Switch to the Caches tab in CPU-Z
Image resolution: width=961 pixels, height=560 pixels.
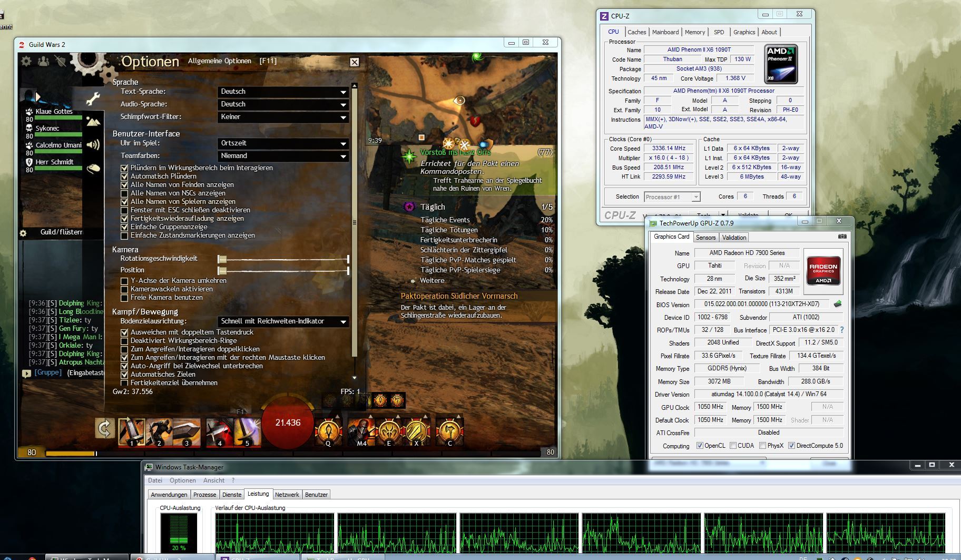636,32
